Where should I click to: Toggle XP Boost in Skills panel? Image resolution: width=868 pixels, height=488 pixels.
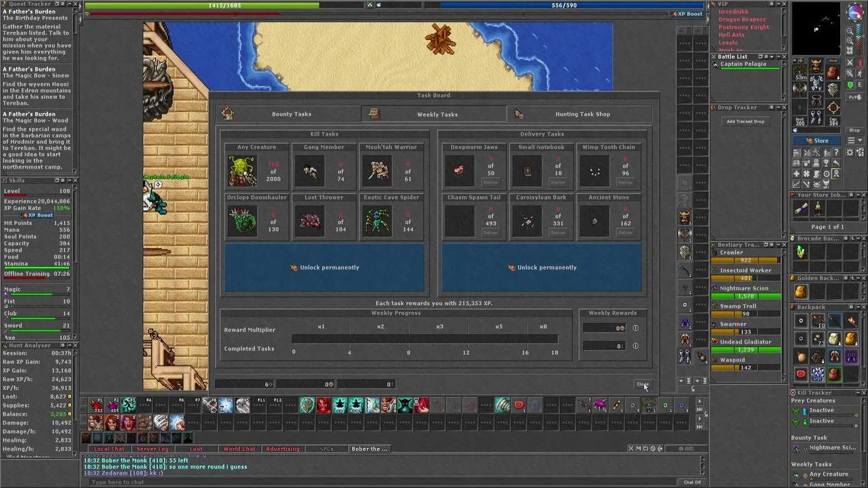click(37, 215)
